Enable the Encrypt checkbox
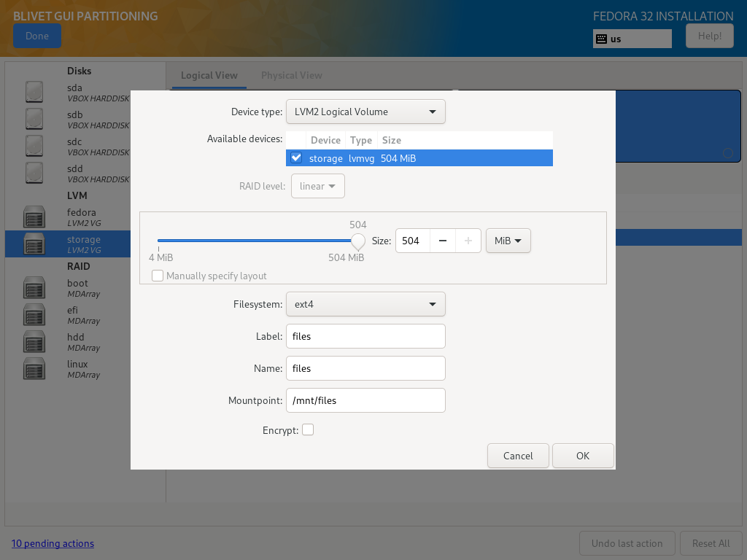Viewport: 747px width, 560px height. 308,430
